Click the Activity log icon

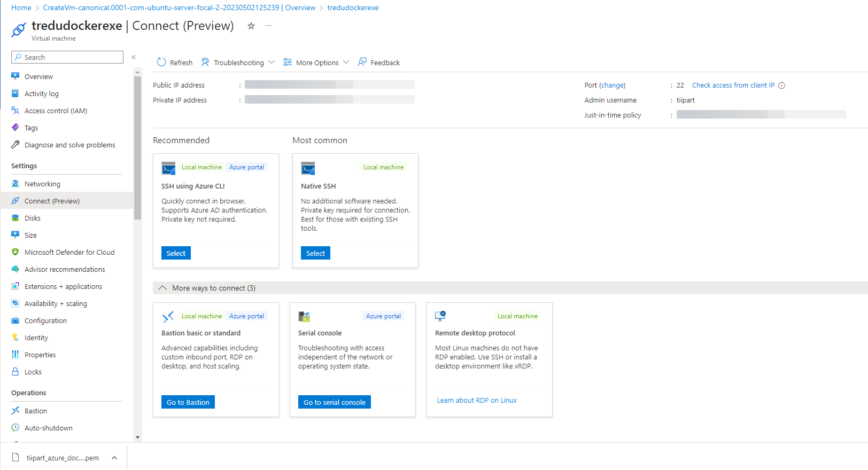tap(15, 93)
